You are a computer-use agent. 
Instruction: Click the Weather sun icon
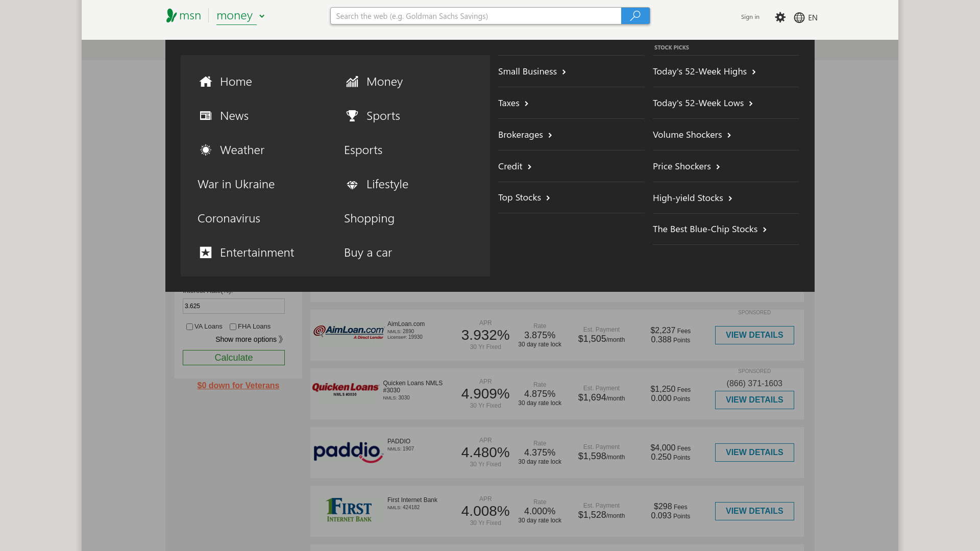click(206, 150)
